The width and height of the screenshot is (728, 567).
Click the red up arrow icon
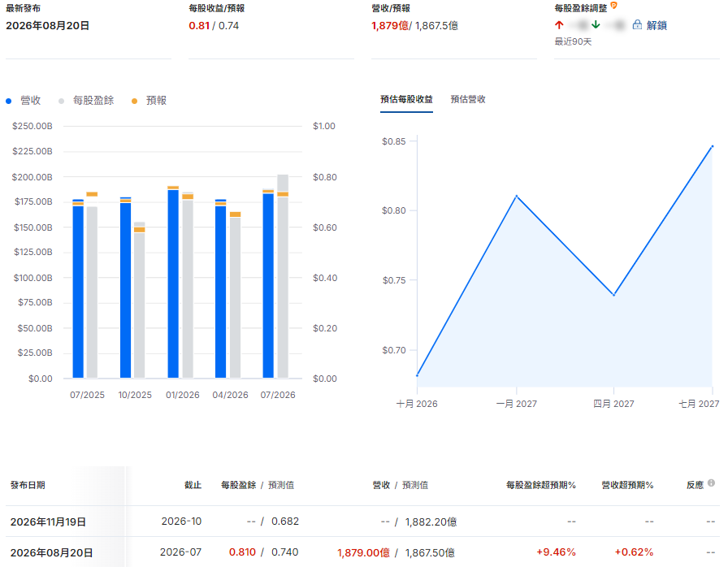pos(559,25)
